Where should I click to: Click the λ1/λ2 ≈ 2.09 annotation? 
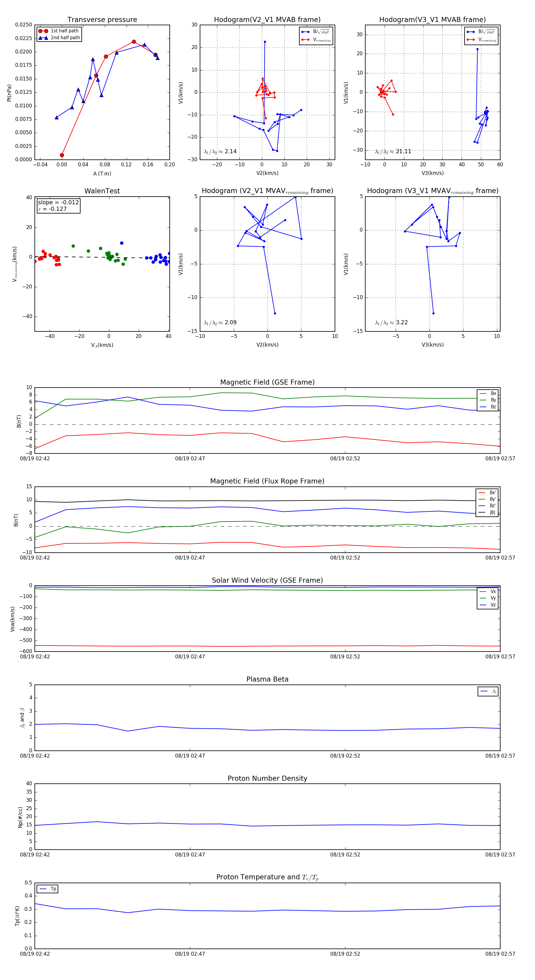pos(220,323)
